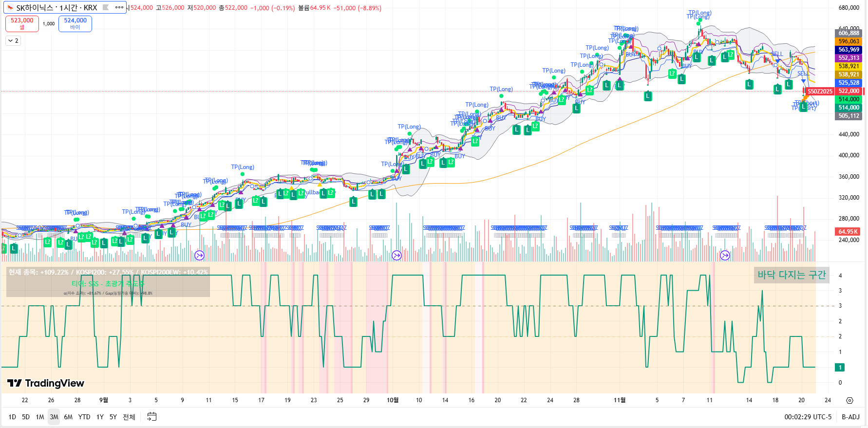Click the purple event marker near November 11
Screen dimensions: 868x428
(725, 255)
